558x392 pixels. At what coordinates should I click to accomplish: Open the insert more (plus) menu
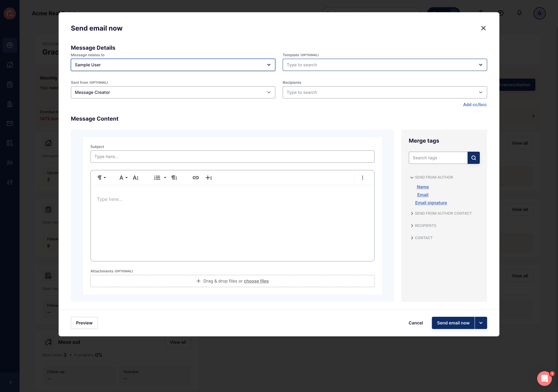click(x=208, y=178)
